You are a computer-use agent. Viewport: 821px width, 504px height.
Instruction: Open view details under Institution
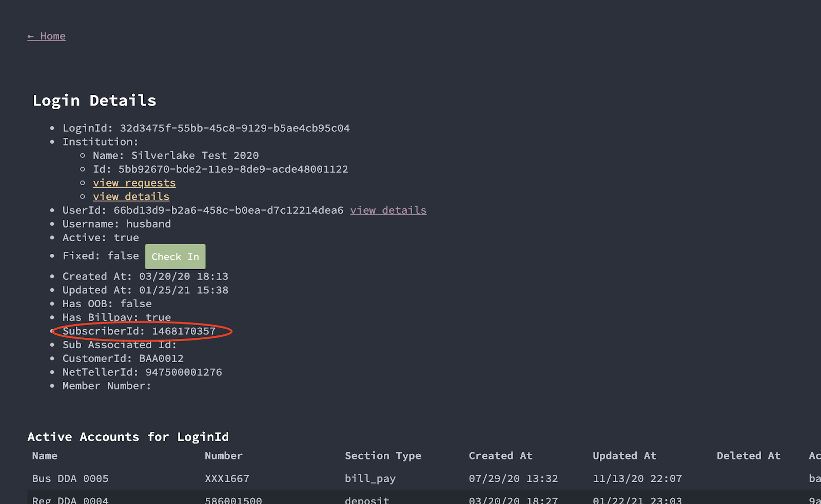pos(131,197)
